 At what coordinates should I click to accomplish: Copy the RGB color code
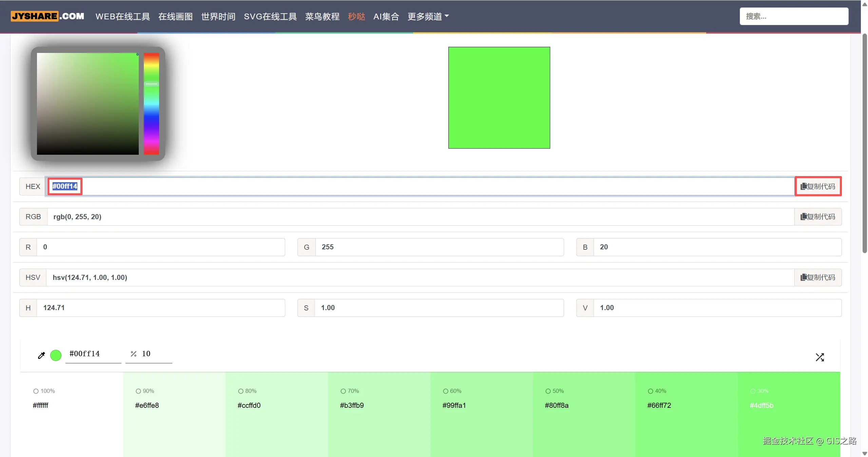click(x=818, y=216)
